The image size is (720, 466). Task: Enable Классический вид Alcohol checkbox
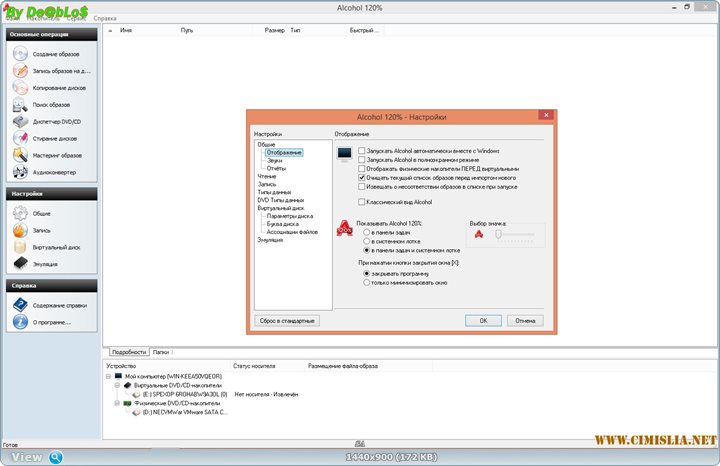pyautogui.click(x=362, y=202)
